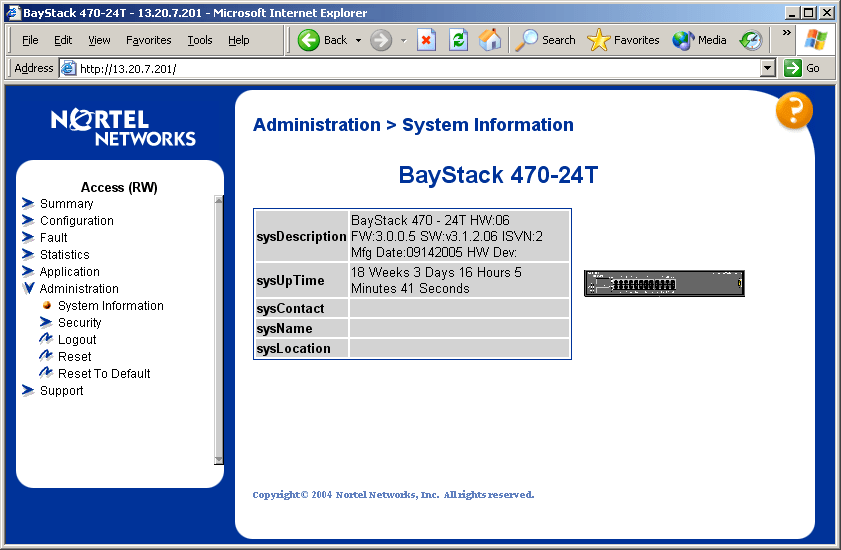Screen dimensions: 841x550
Task: Click the address field showing http://13.20.7.201/
Action: (418, 69)
